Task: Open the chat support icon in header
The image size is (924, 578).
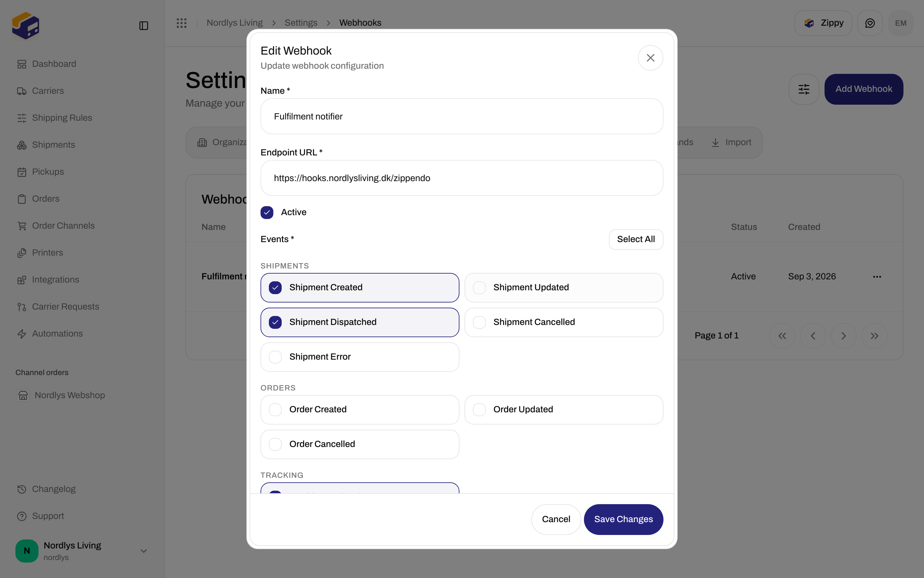Action: point(870,23)
